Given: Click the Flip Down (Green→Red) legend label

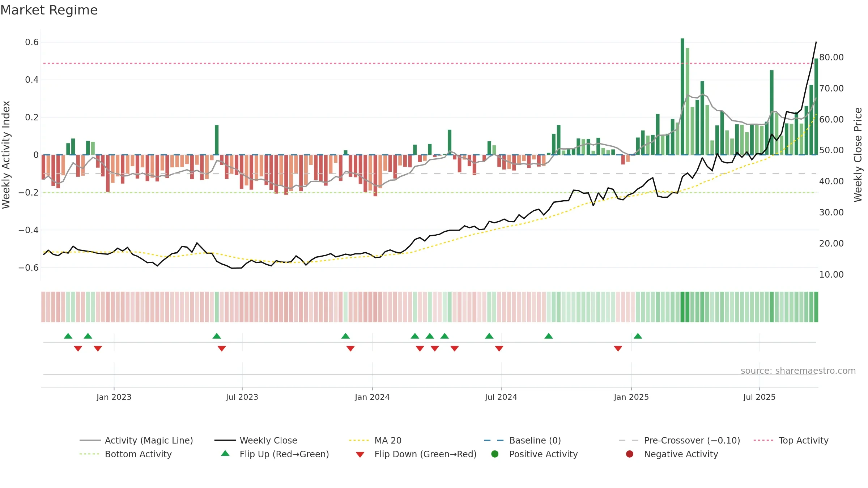Looking at the screenshot, I should point(425,454).
